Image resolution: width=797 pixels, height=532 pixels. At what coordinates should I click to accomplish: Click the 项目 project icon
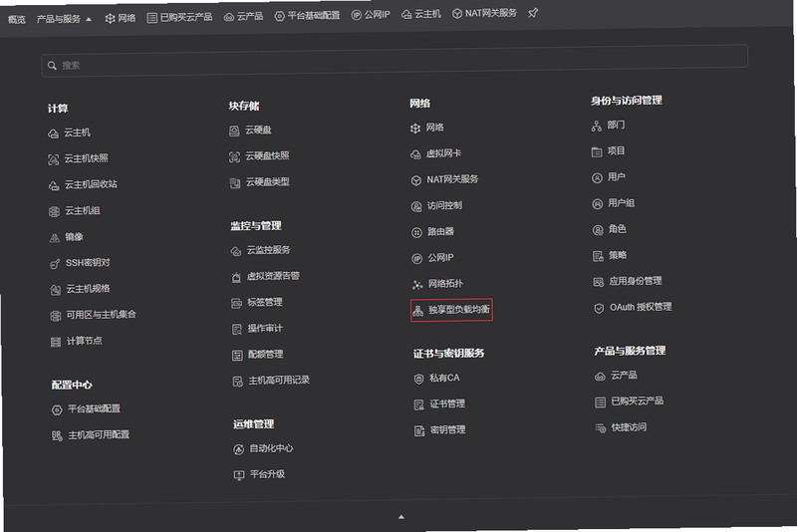pyautogui.click(x=597, y=151)
